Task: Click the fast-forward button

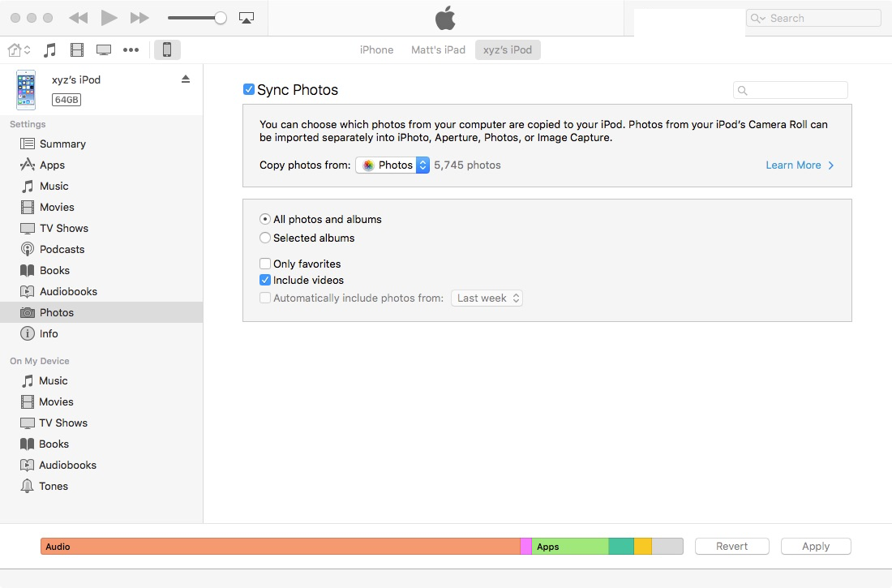Action: pyautogui.click(x=139, y=18)
